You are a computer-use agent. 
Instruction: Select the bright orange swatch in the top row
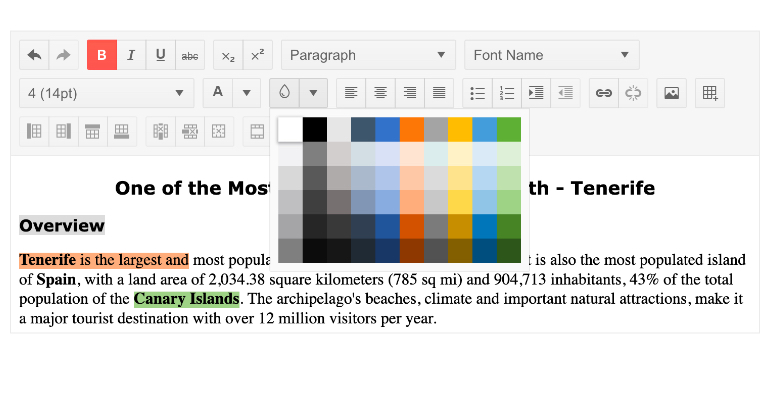coord(412,130)
